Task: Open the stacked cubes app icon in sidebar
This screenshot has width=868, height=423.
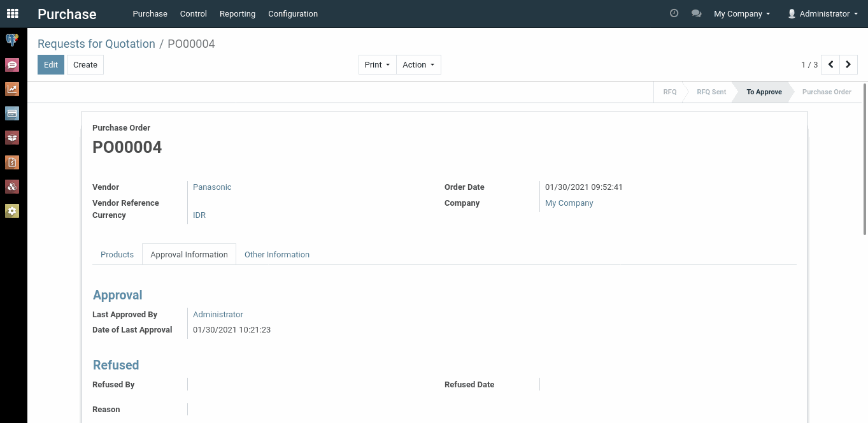Action: click(12, 187)
